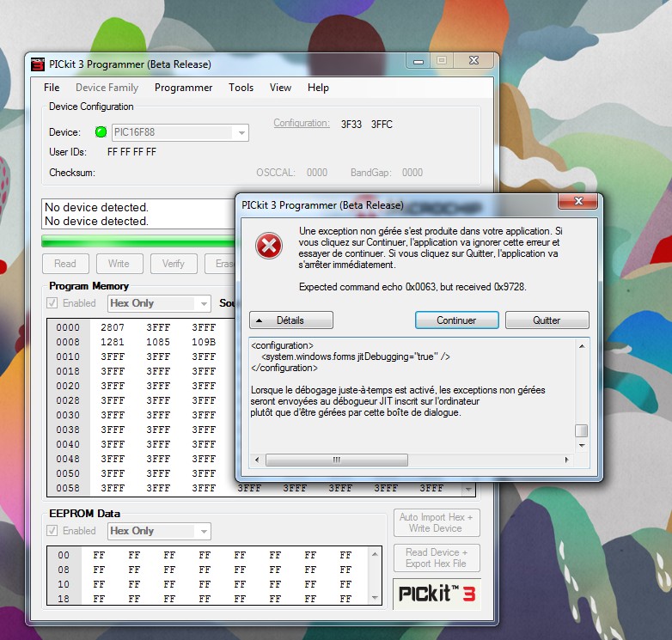Open the View menu
Viewport: 672px width, 640px height.
pyautogui.click(x=280, y=88)
